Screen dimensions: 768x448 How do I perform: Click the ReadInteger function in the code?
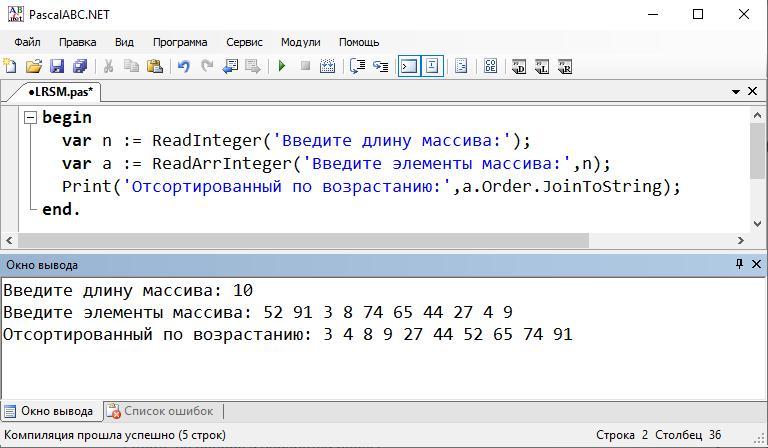(x=208, y=141)
